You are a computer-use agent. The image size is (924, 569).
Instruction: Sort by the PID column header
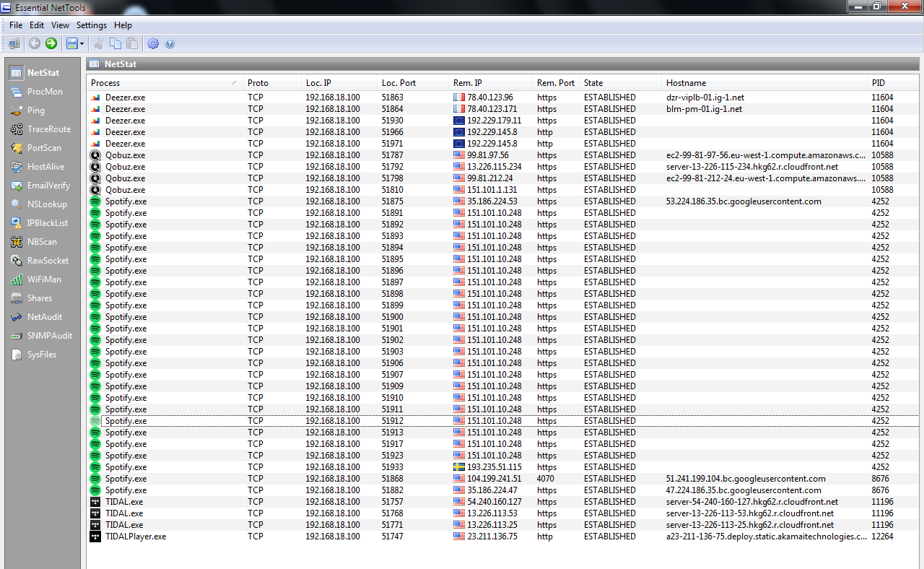pyautogui.click(x=894, y=83)
